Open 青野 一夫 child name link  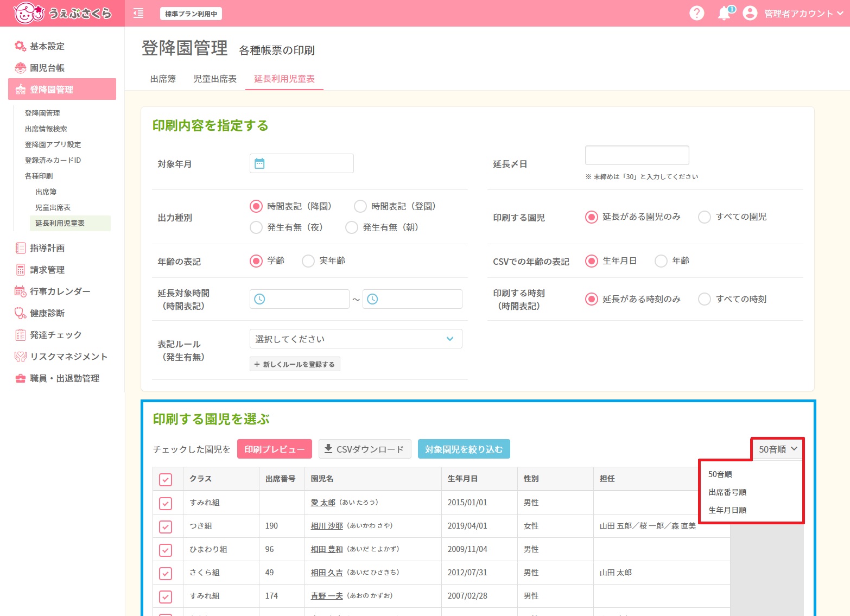tap(327, 596)
